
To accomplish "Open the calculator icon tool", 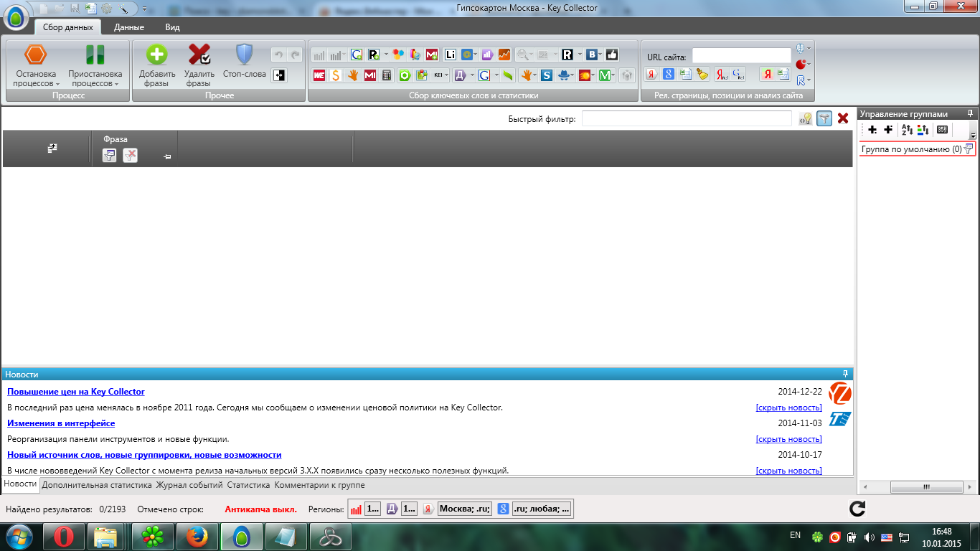I will point(386,75).
